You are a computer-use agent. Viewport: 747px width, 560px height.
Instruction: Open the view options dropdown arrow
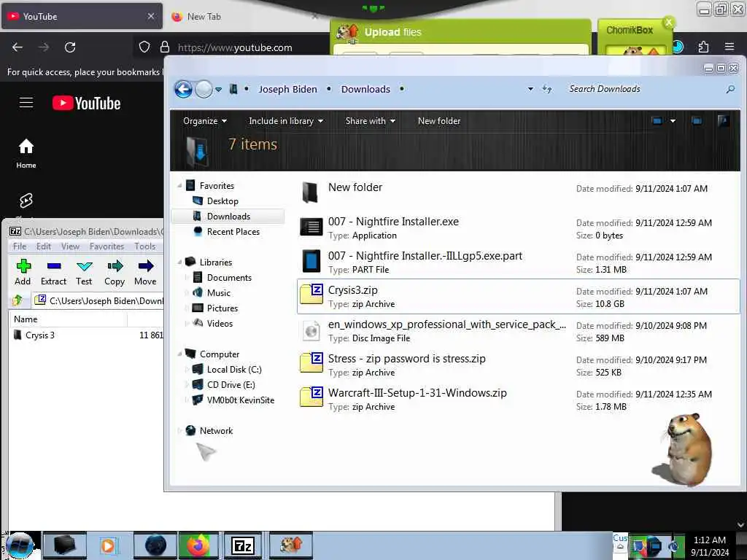(673, 121)
